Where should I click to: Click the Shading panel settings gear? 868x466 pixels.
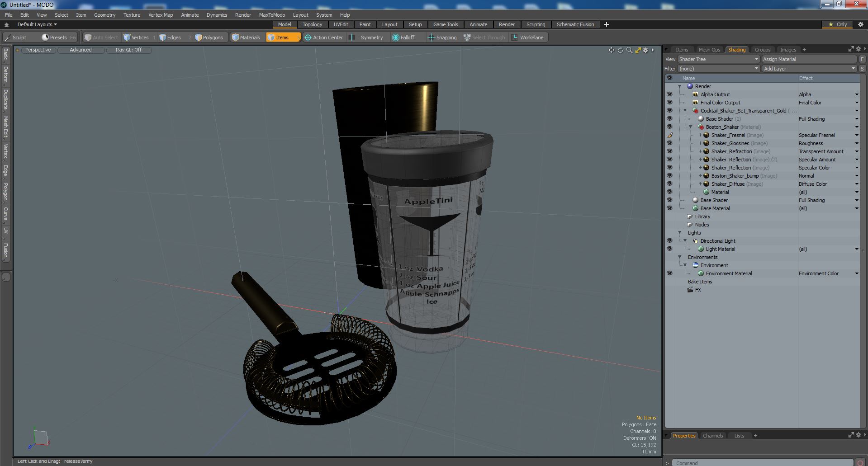coord(859,49)
